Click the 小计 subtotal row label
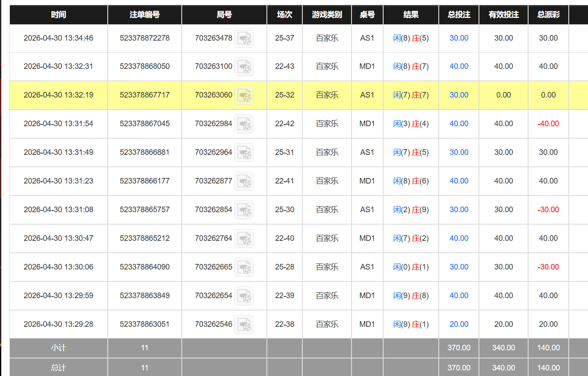This screenshot has height=376, width=588. (x=59, y=348)
